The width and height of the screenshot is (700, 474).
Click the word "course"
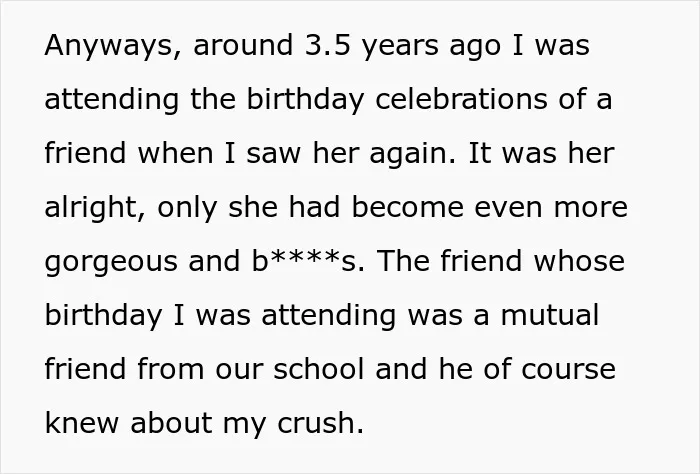(568, 370)
